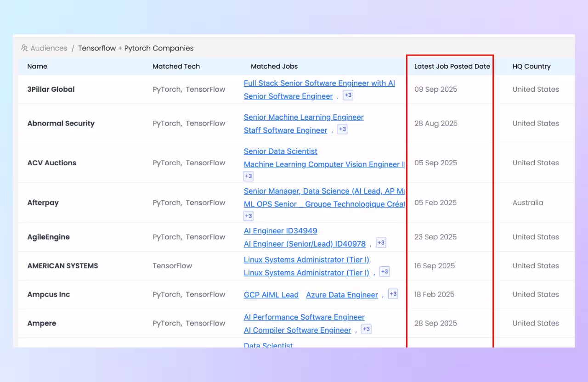Click the HQ Country column header

pyautogui.click(x=531, y=67)
